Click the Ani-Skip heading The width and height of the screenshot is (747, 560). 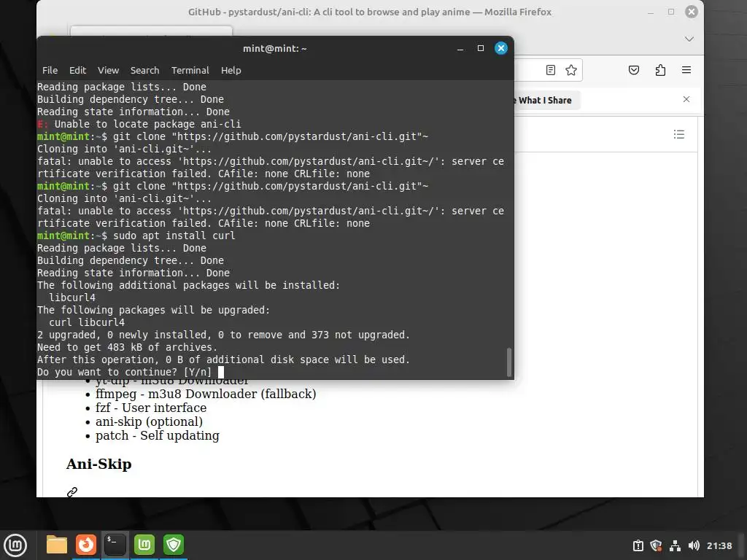click(x=98, y=464)
